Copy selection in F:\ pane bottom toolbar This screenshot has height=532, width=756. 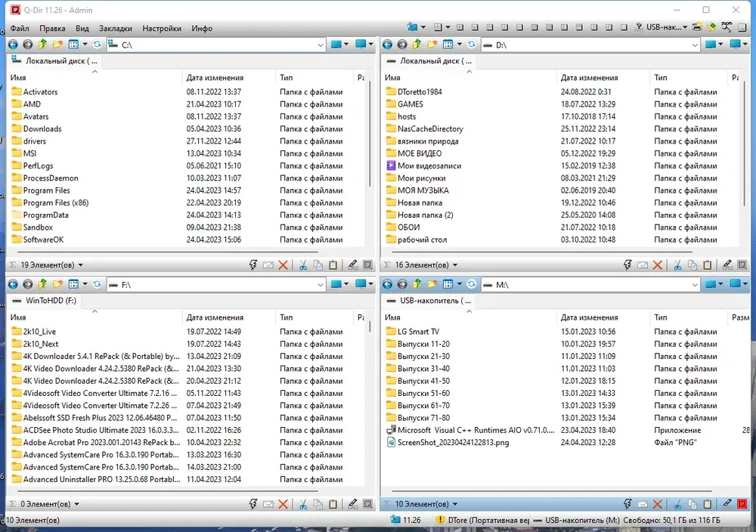(318, 504)
